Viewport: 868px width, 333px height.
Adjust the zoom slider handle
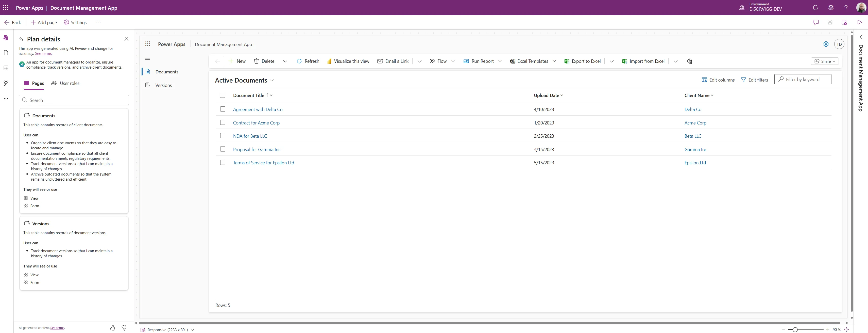click(x=795, y=330)
